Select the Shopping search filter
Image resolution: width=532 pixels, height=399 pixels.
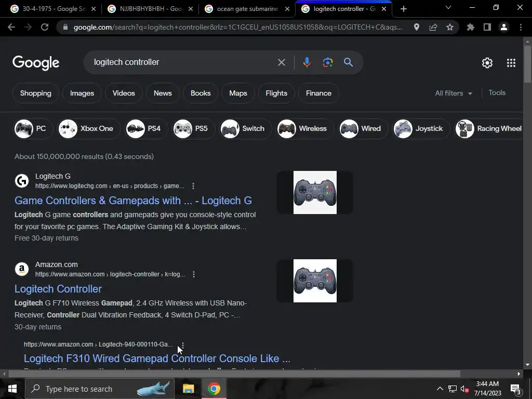pyautogui.click(x=36, y=93)
